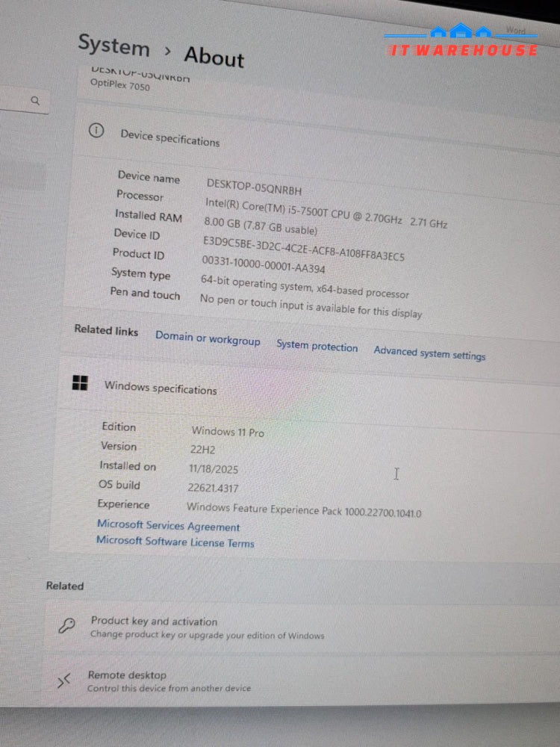The height and width of the screenshot is (747, 560).
Task: Go back to System in the breadcrumb
Action: point(113,46)
